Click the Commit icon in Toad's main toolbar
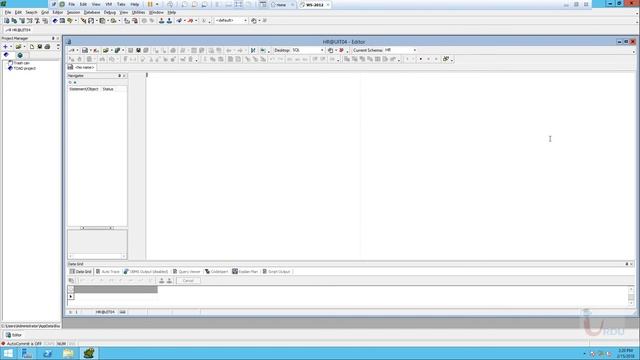Screen dimensions: 640x360 click(162, 20)
